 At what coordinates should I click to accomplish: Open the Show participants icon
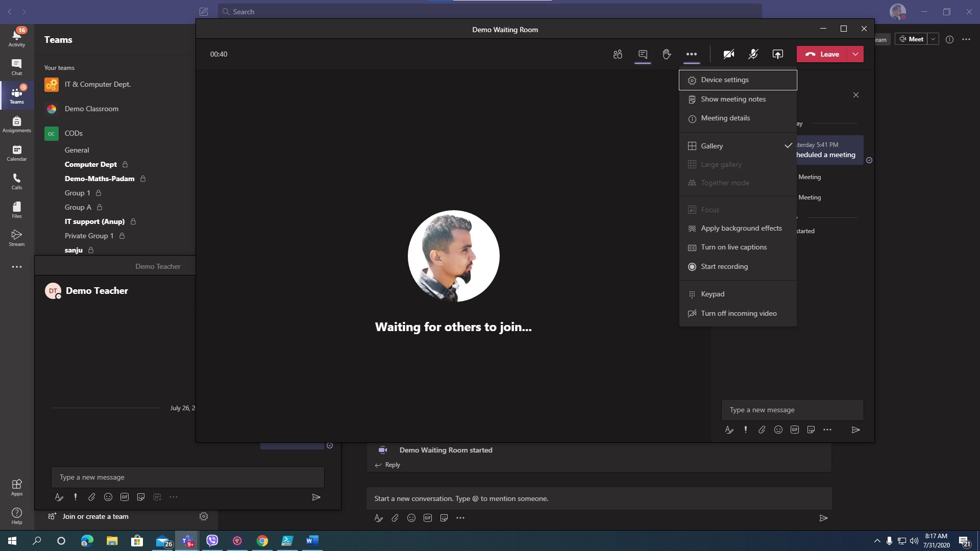[618, 54]
